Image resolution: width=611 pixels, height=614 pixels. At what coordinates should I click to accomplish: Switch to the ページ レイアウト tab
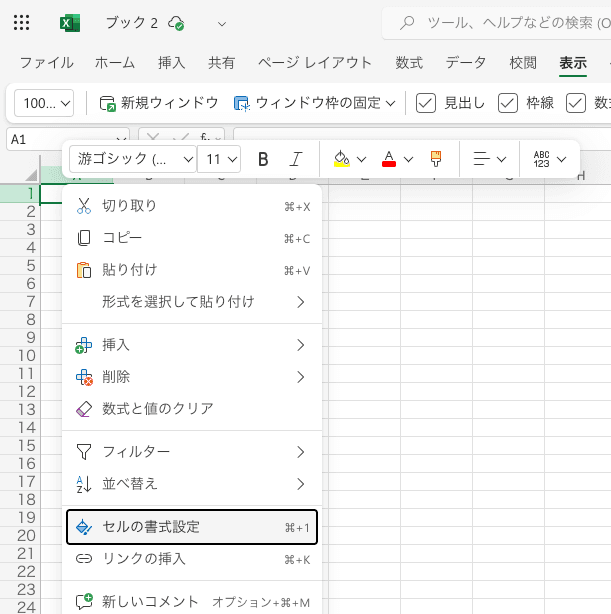pyautogui.click(x=315, y=63)
